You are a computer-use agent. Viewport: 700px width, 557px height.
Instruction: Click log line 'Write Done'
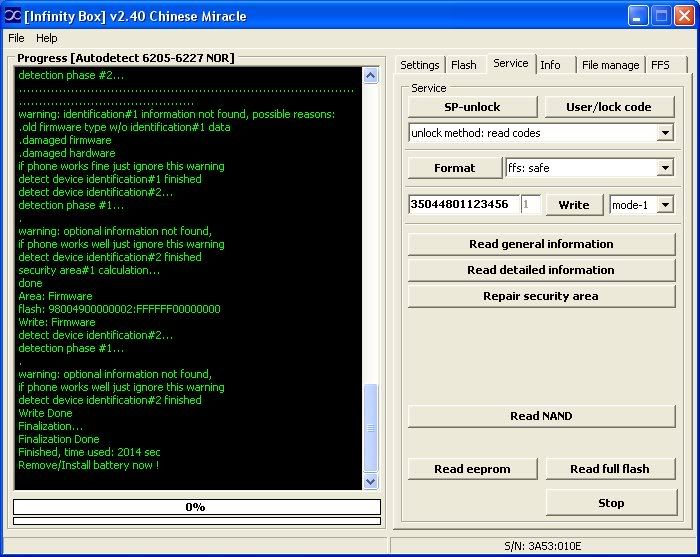(x=45, y=413)
